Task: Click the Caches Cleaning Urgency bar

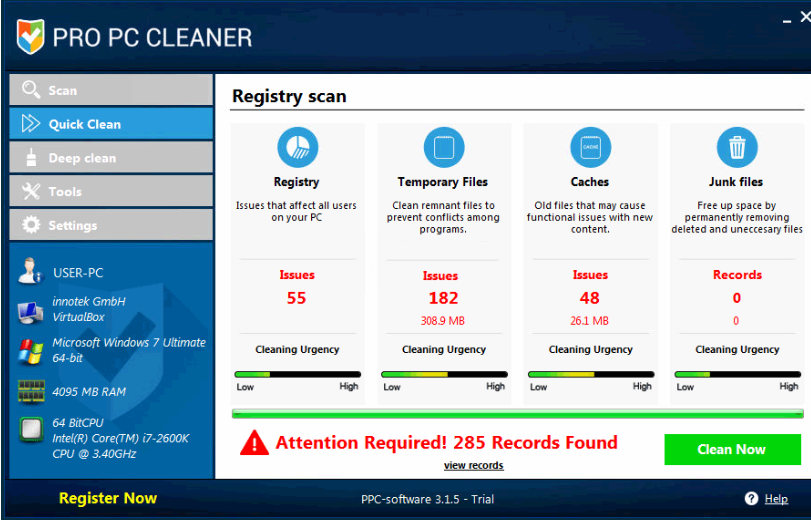Action: [x=591, y=374]
